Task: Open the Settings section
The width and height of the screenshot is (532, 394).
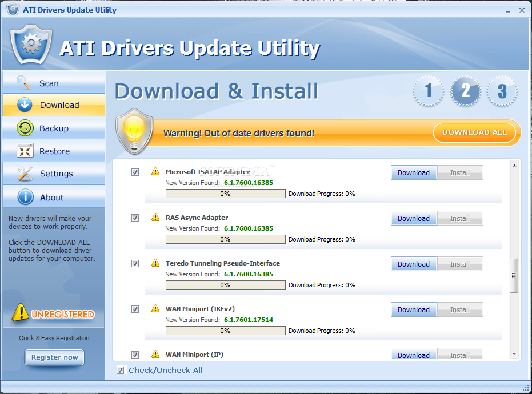Action: coord(54,174)
